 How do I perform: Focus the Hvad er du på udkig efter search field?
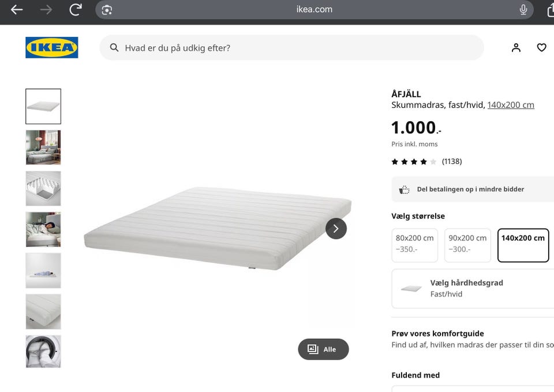point(291,47)
